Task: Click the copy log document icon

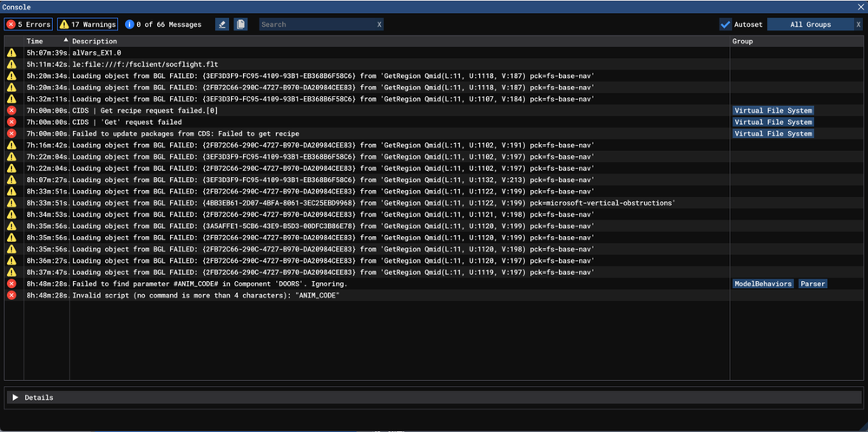Action: click(240, 24)
